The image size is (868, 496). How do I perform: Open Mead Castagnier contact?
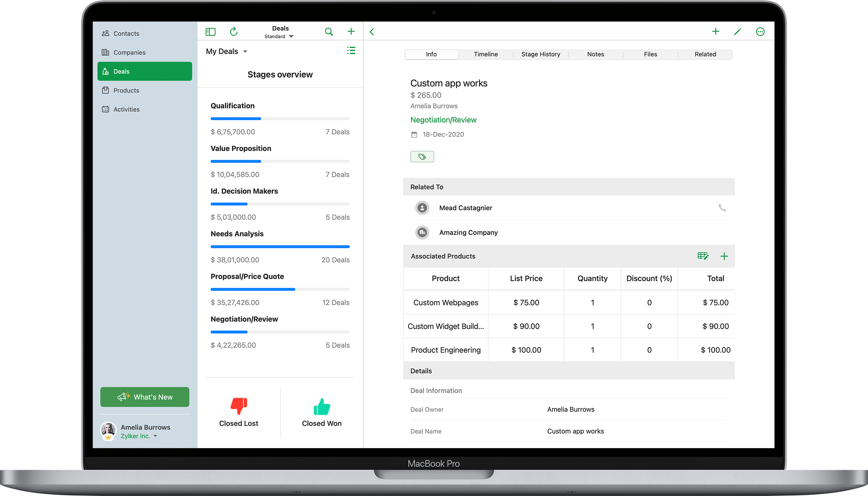(x=466, y=208)
